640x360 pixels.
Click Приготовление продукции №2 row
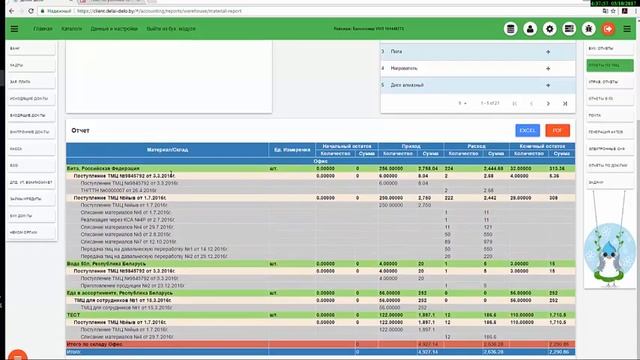(x=320, y=286)
